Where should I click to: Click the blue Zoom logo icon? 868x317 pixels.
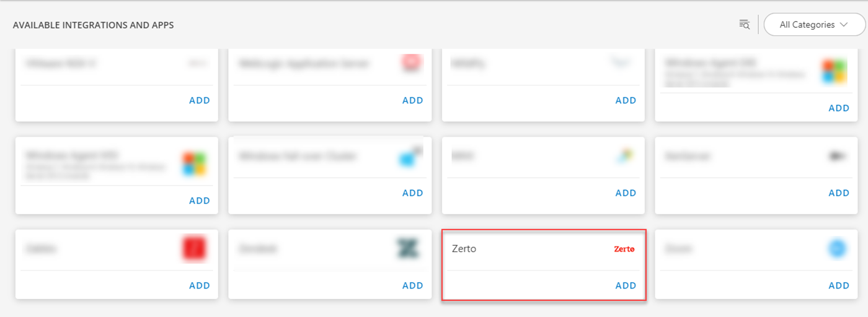point(838,249)
